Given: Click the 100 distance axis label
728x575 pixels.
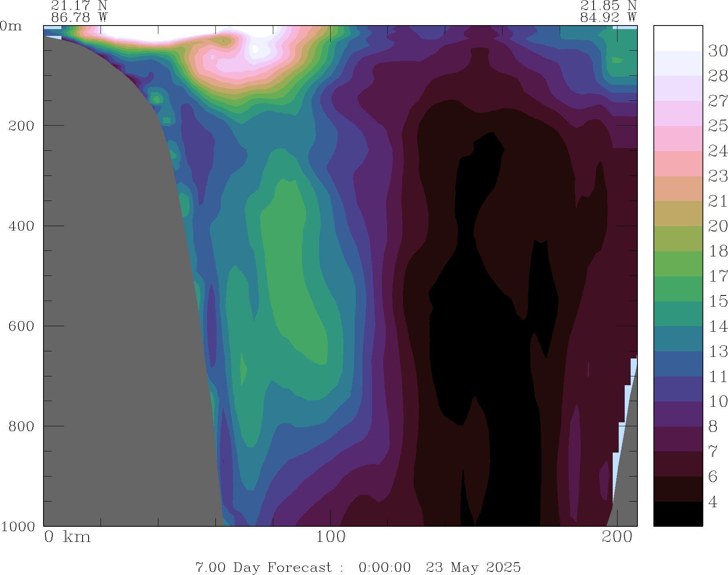Looking at the screenshot, I should pyautogui.click(x=330, y=537).
